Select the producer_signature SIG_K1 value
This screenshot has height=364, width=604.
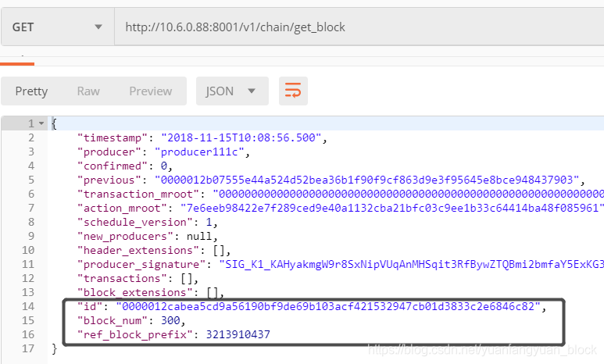pyautogui.click(x=412, y=265)
